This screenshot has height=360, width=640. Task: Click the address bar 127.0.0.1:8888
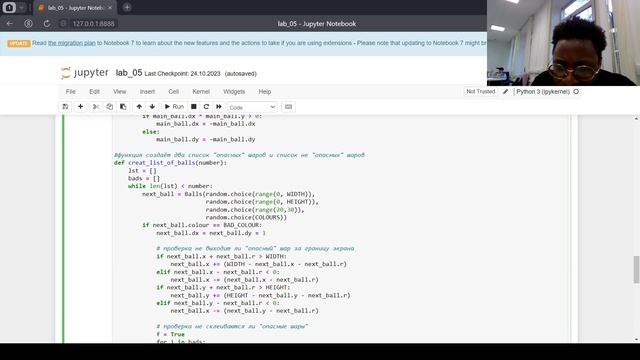[93, 24]
